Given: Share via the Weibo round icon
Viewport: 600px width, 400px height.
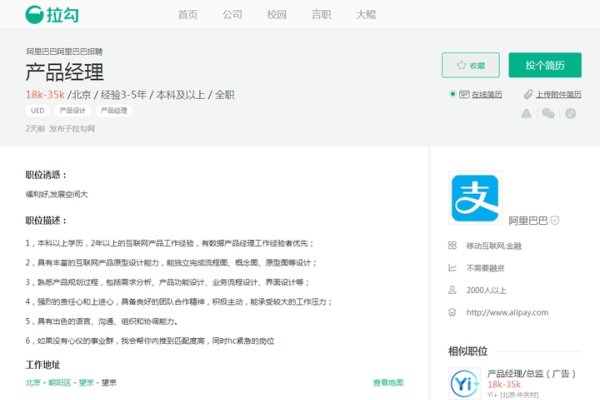Looking at the screenshot, I should (x=571, y=113).
